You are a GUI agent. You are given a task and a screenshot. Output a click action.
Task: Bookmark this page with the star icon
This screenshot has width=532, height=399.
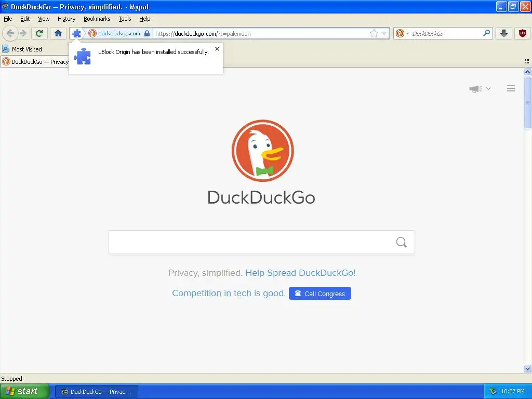coord(374,33)
